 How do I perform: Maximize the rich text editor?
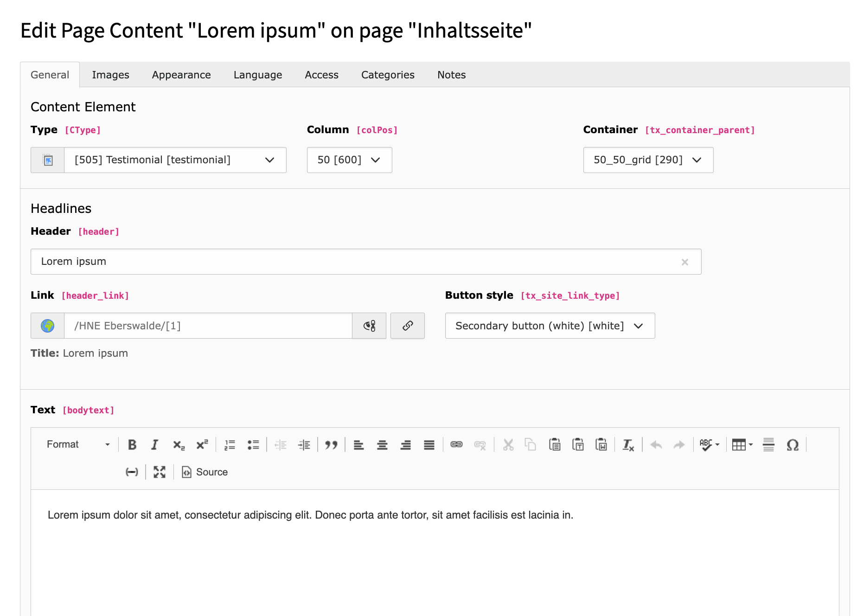click(x=160, y=472)
